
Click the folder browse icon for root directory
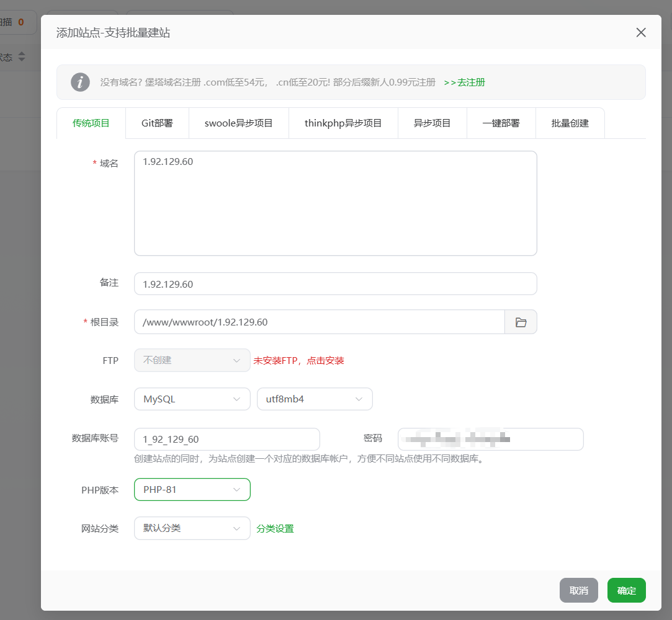point(521,322)
